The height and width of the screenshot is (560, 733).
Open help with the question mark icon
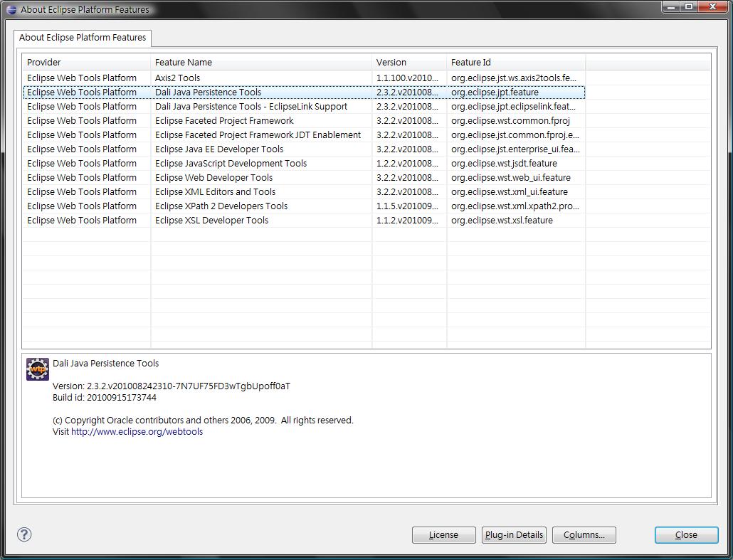pyautogui.click(x=24, y=534)
